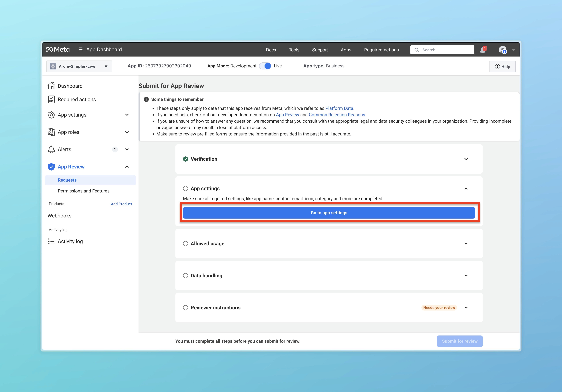Open the Common Rejection Reasons link
Image resolution: width=562 pixels, height=392 pixels.
337,115
